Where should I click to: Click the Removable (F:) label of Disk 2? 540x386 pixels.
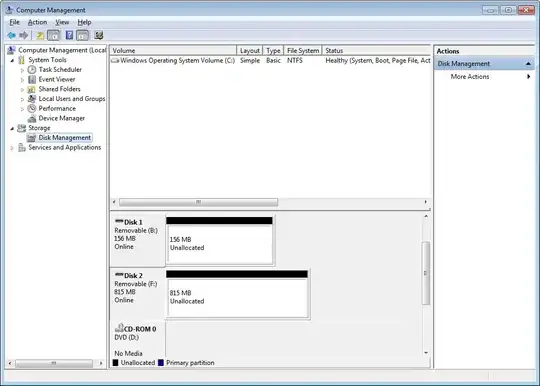[x=136, y=284]
